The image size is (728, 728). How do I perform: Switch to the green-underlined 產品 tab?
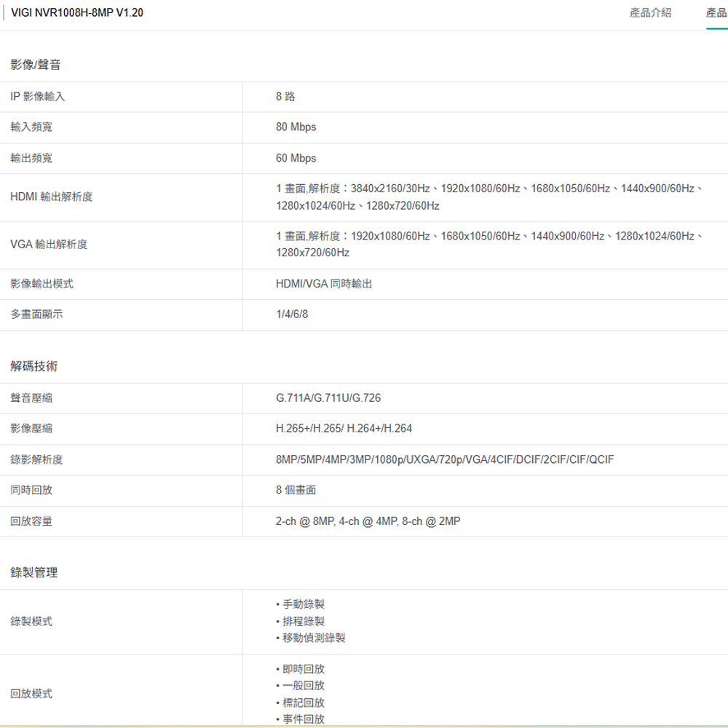click(716, 13)
